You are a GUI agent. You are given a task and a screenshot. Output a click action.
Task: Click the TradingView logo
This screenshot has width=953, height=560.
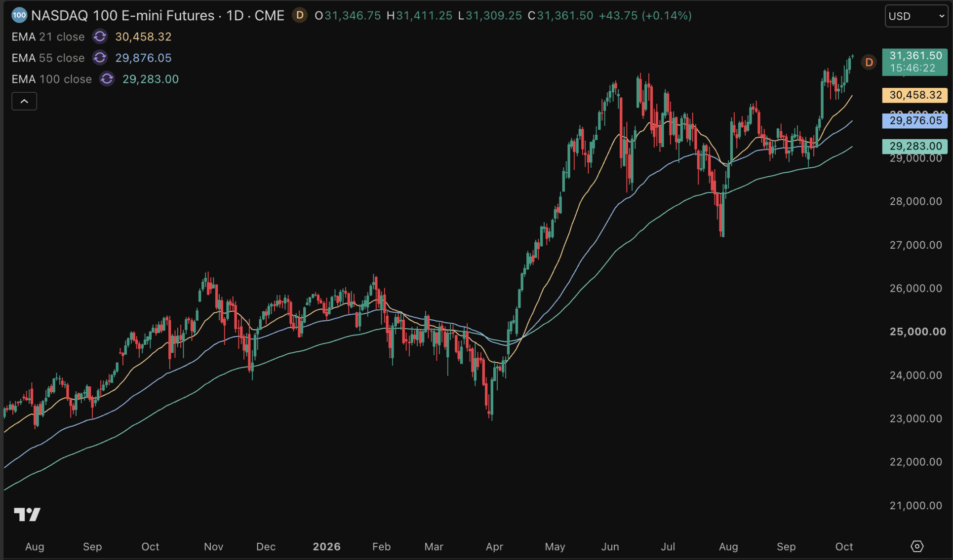point(27,515)
